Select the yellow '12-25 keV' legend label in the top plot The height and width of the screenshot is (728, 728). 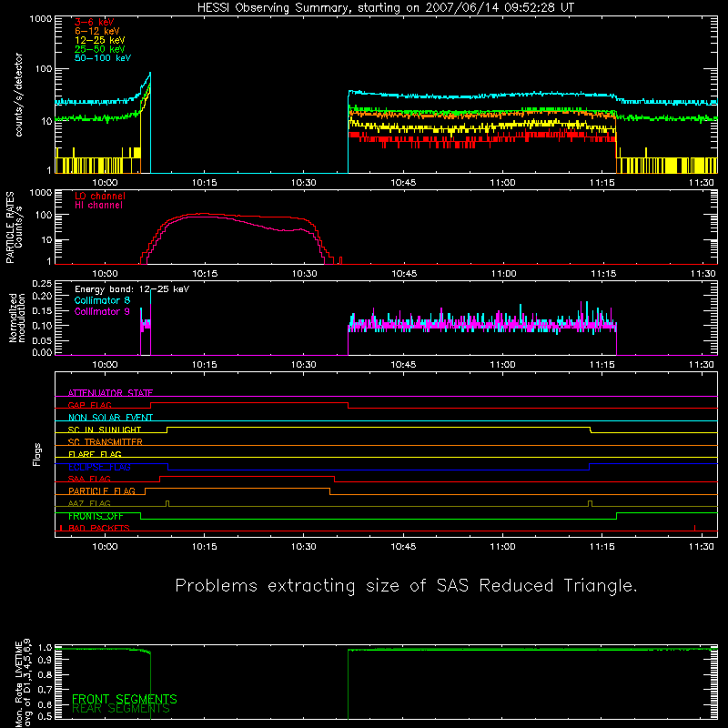click(100, 40)
